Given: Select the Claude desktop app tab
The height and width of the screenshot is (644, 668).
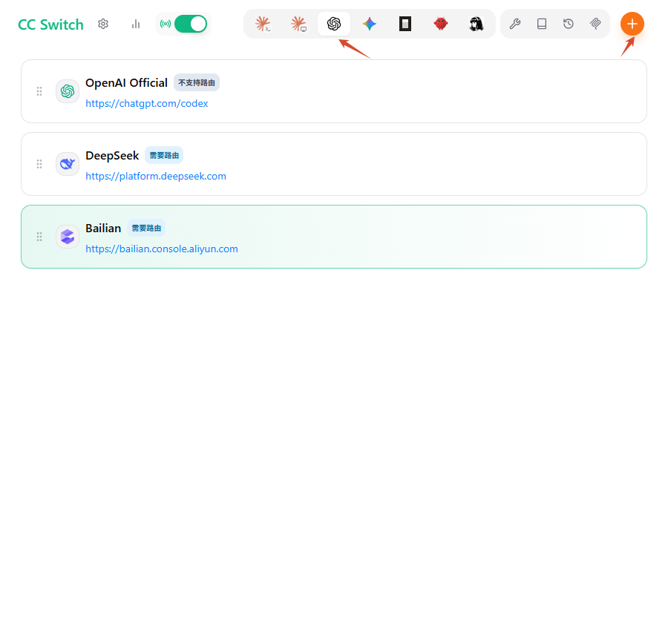Looking at the screenshot, I should [x=298, y=24].
